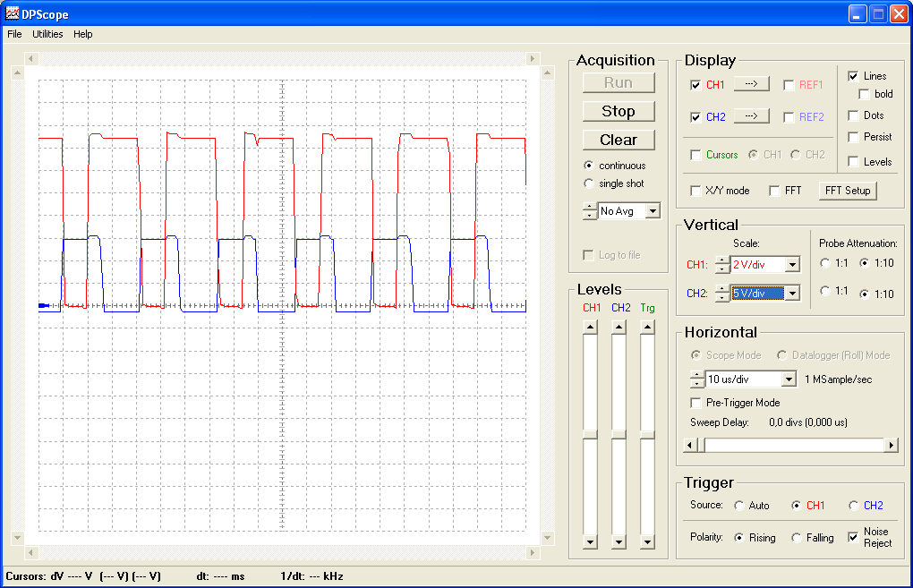Click the CH1 level slider down arrow
Image resolution: width=913 pixels, height=588 pixels.
click(x=591, y=542)
